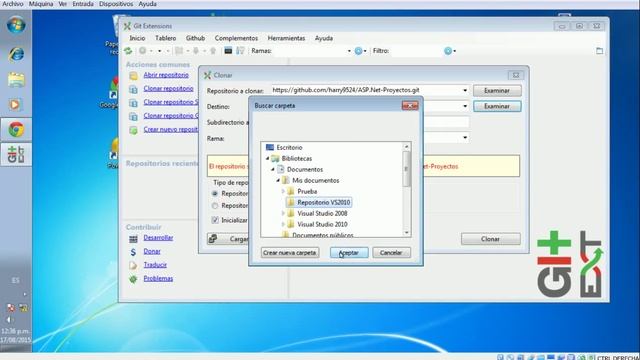The width and height of the screenshot is (640, 360).
Task: Click icon beside Clonar repositorio
Action: coord(133,89)
